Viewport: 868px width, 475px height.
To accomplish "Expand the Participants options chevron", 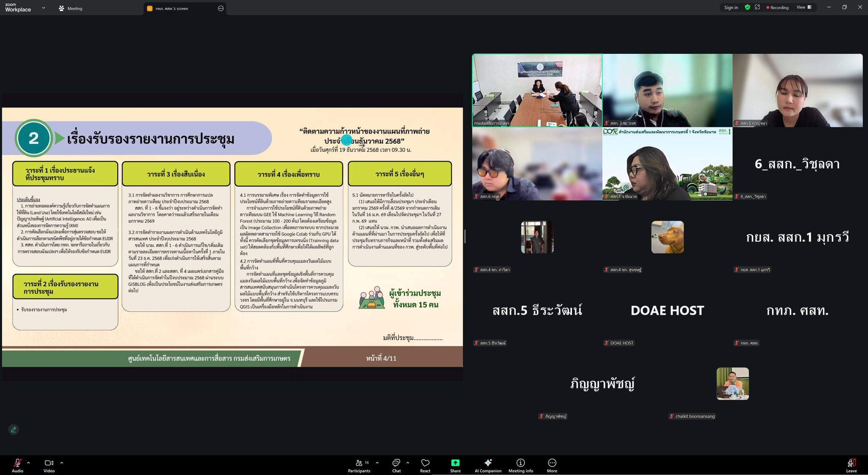I will pos(377,463).
